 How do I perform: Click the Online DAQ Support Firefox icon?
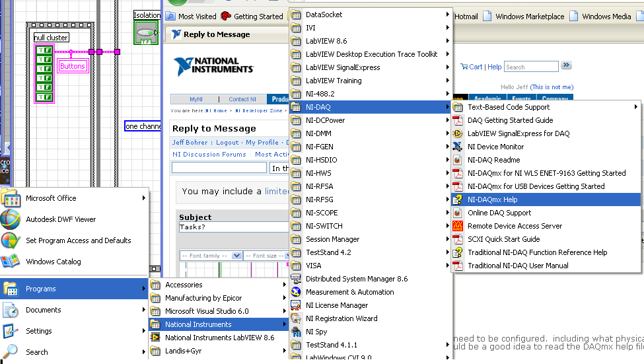[x=458, y=213]
